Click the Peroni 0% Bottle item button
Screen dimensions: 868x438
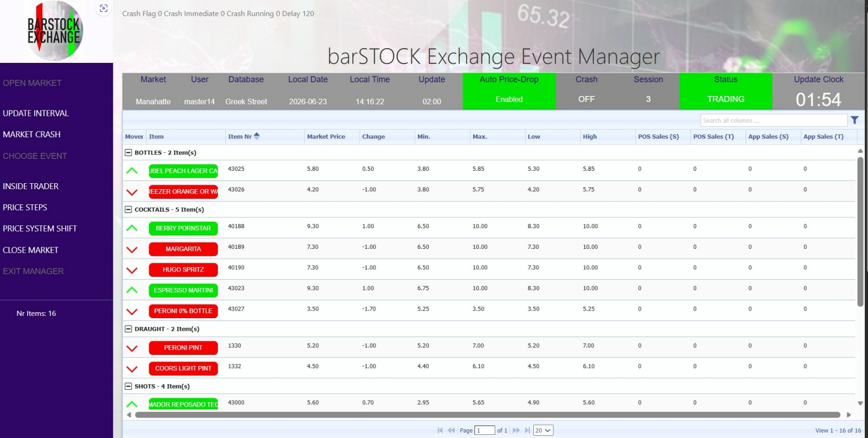(183, 311)
